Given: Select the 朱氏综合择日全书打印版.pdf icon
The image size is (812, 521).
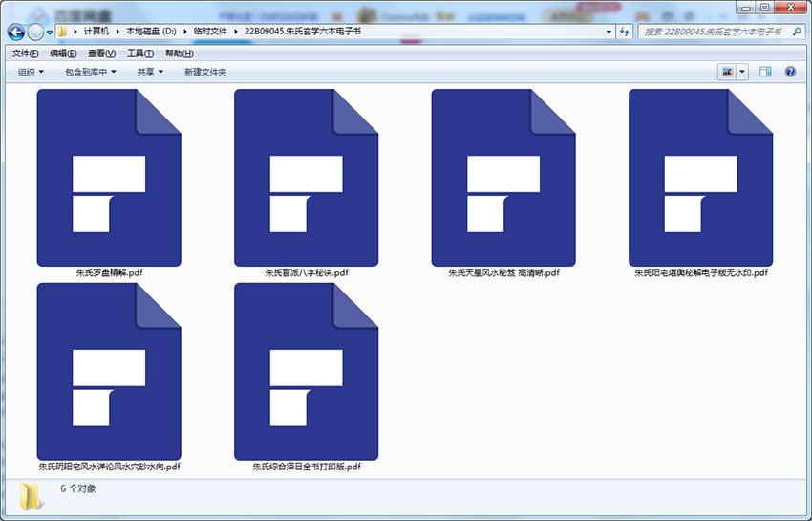Looking at the screenshot, I should point(306,371).
